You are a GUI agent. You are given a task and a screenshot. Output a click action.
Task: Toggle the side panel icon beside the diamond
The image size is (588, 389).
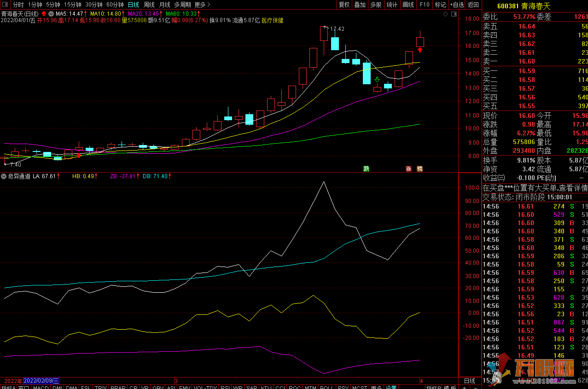tap(454, 14)
